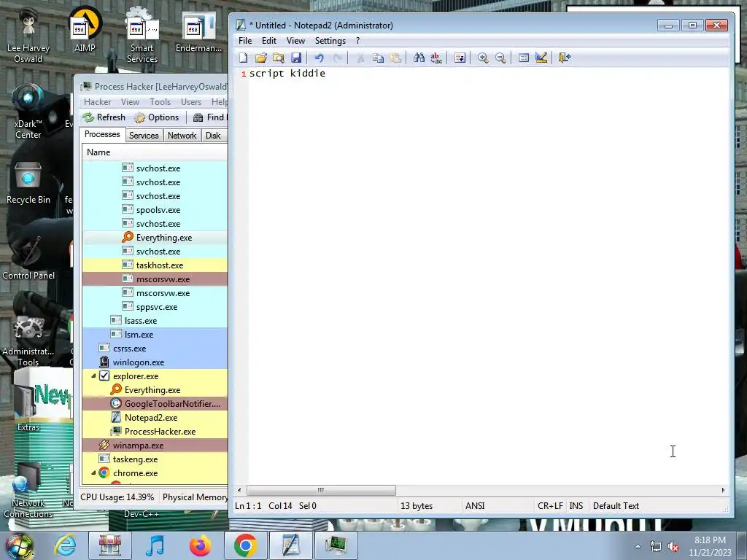Switch to Services tab in Process Hacker
This screenshot has height=560, width=747.
click(x=144, y=136)
